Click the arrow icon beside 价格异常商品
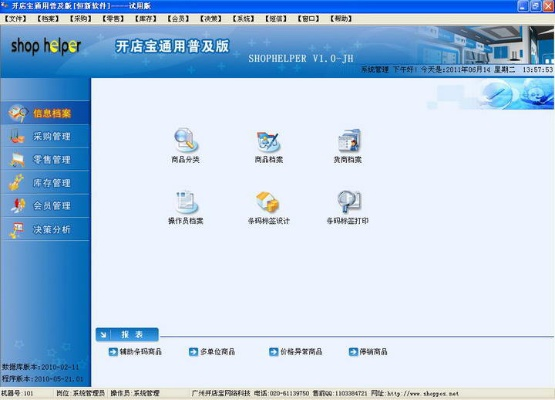555x400 pixels. tap(274, 352)
